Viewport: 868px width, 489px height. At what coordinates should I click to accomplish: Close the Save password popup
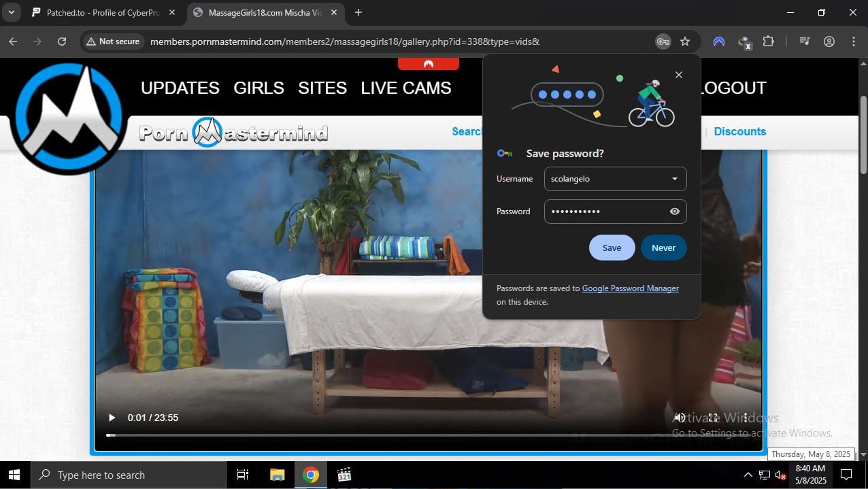678,75
